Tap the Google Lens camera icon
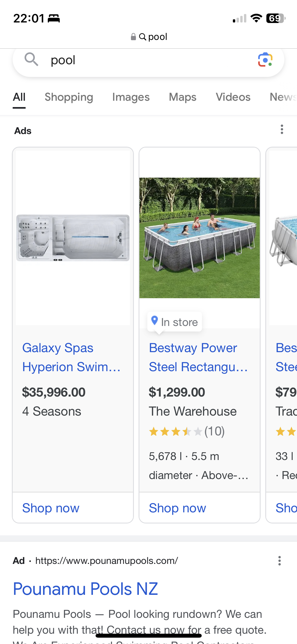Screen dimensions: 297x644 tap(265, 60)
